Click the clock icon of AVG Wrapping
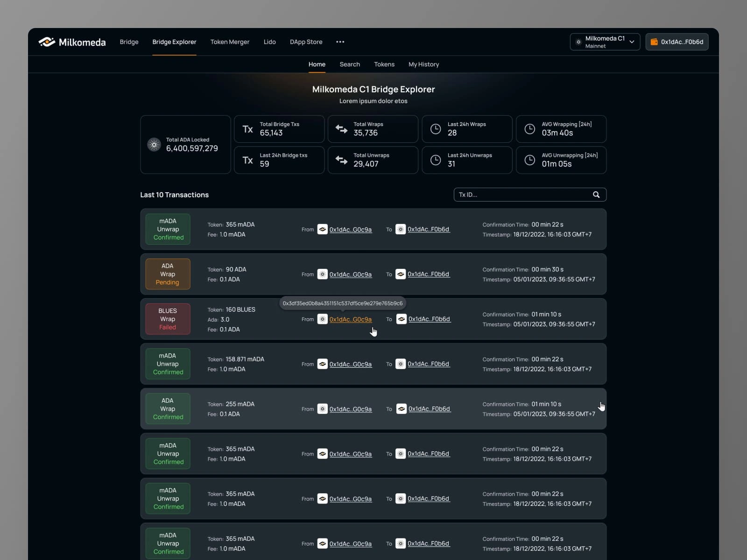 click(530, 129)
